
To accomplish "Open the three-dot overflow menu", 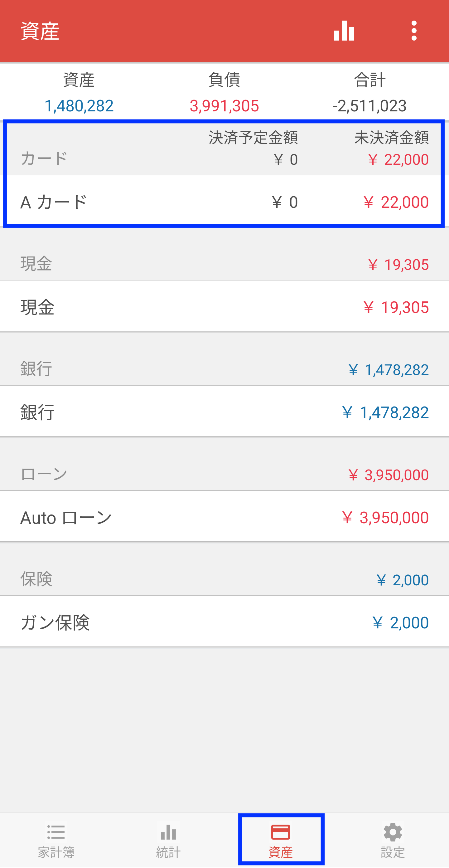I will click(x=414, y=31).
